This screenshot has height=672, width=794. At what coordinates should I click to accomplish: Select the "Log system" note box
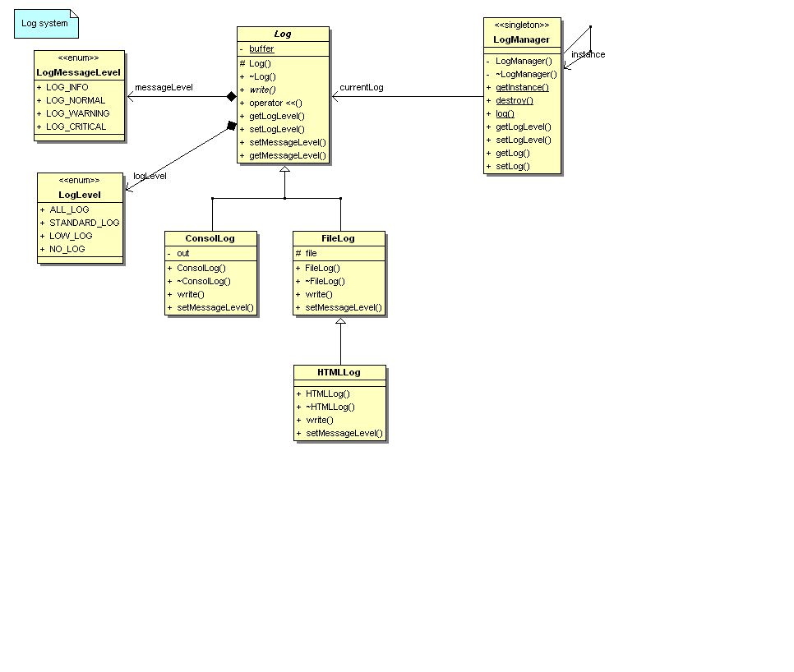[45, 24]
